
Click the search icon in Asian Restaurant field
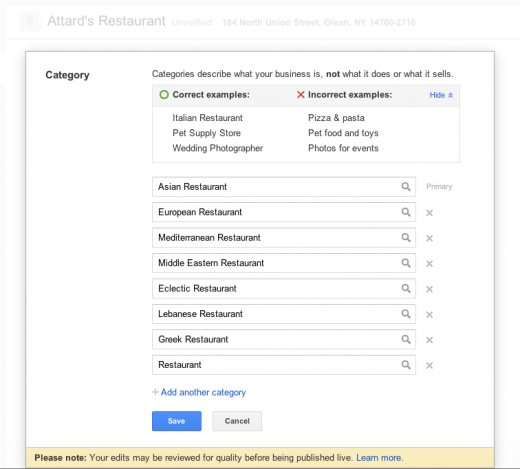coord(406,187)
